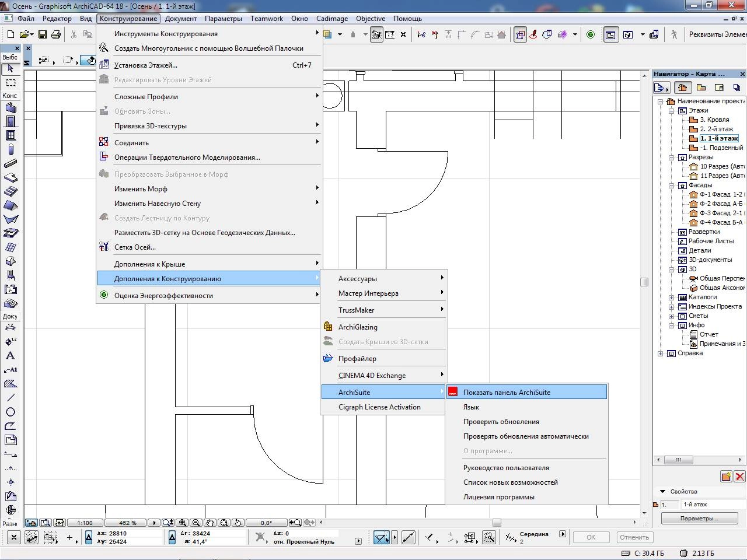This screenshot has width=747, height=560.
Task: Select the Column tool in toolbox
Action: (11, 149)
